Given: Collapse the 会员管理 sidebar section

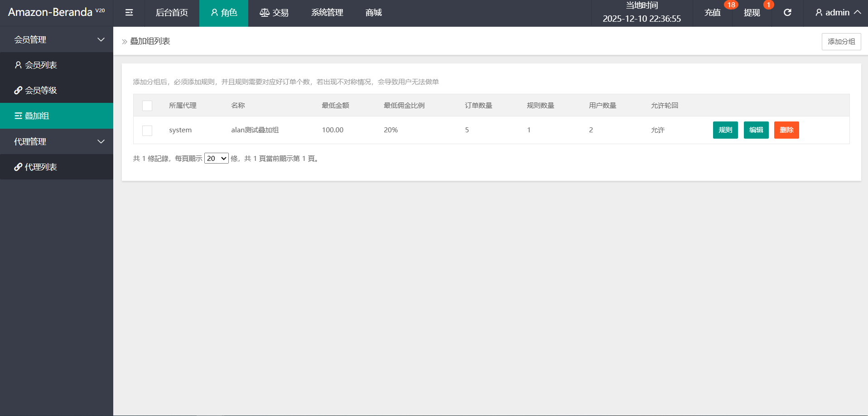Looking at the screenshot, I should [x=101, y=40].
